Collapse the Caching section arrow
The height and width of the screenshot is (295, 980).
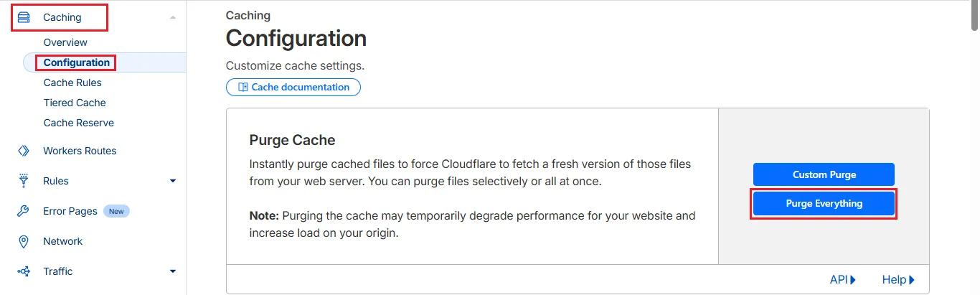pos(173,17)
